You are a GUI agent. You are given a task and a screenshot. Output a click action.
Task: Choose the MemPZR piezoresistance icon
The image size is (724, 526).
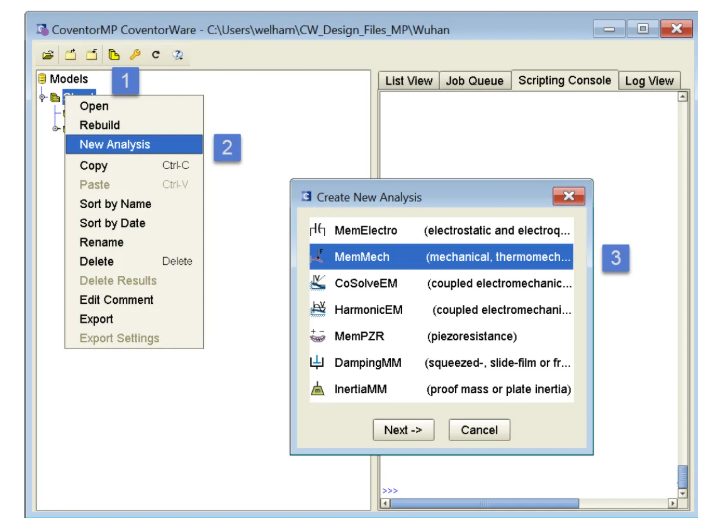(318, 336)
